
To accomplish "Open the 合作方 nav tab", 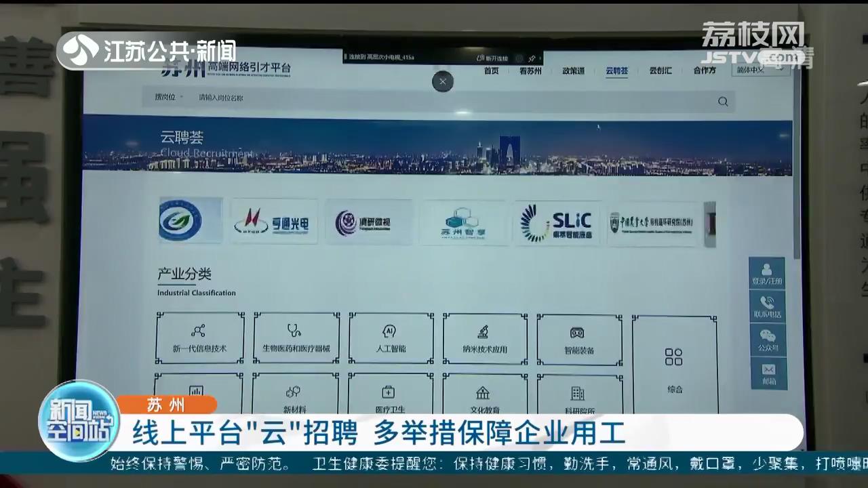I will click(705, 70).
